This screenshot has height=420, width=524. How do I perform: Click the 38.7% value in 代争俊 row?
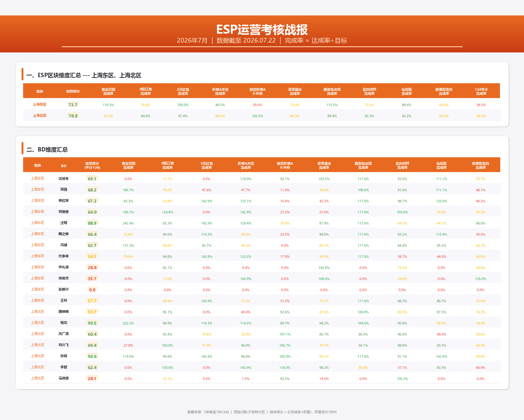(x=402, y=257)
